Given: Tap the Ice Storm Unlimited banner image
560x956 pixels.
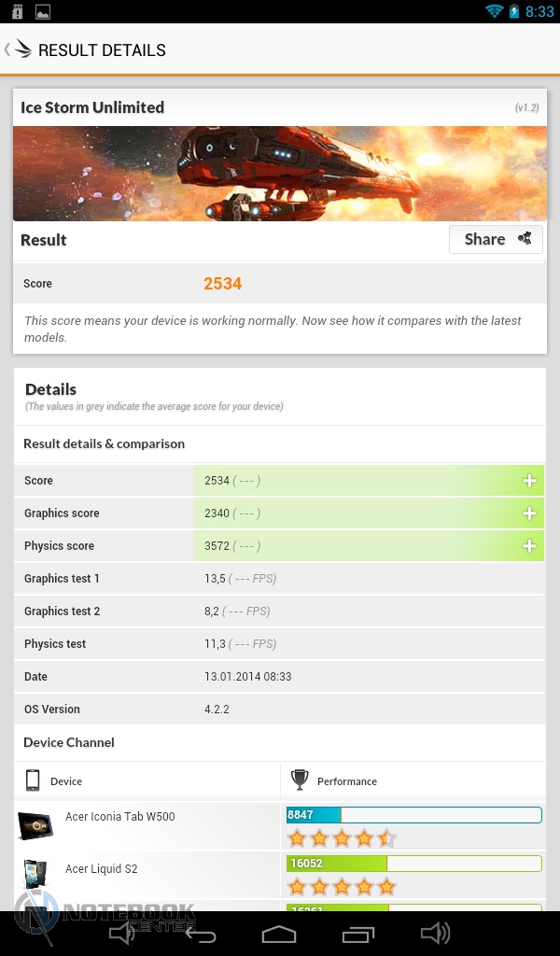Looking at the screenshot, I should (280, 173).
